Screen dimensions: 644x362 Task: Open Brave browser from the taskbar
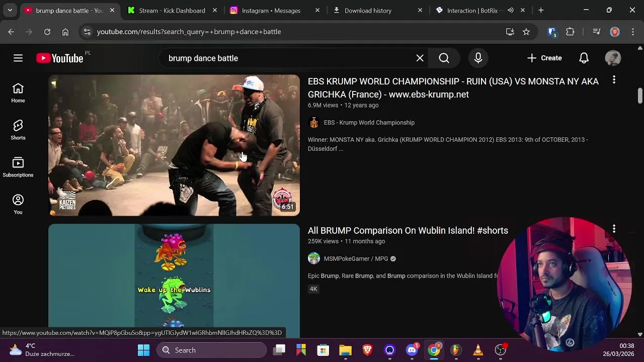(367, 350)
